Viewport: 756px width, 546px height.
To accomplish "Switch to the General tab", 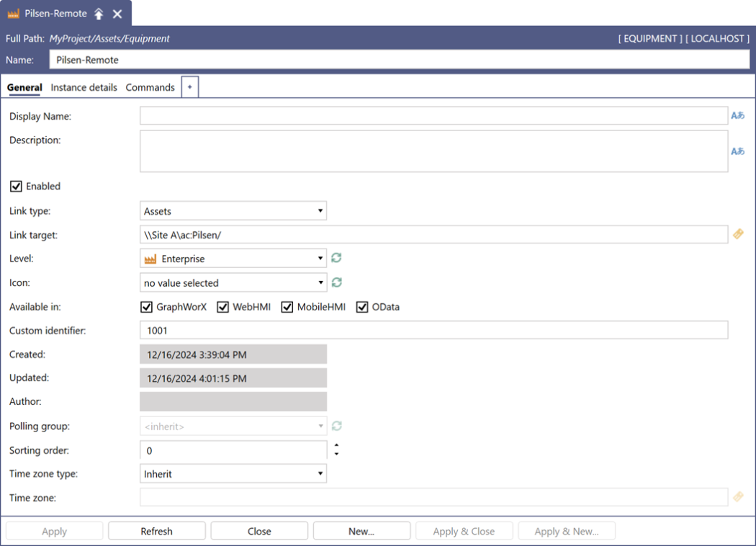I will click(24, 87).
